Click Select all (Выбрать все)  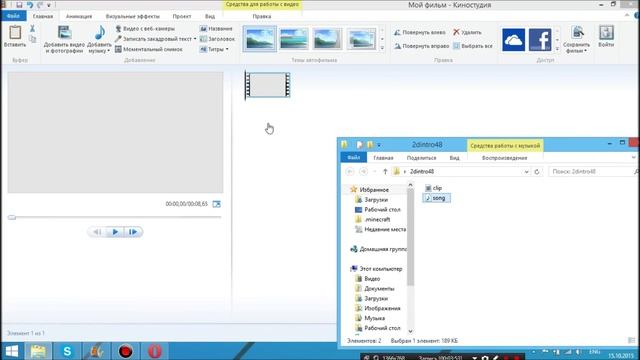point(473,46)
